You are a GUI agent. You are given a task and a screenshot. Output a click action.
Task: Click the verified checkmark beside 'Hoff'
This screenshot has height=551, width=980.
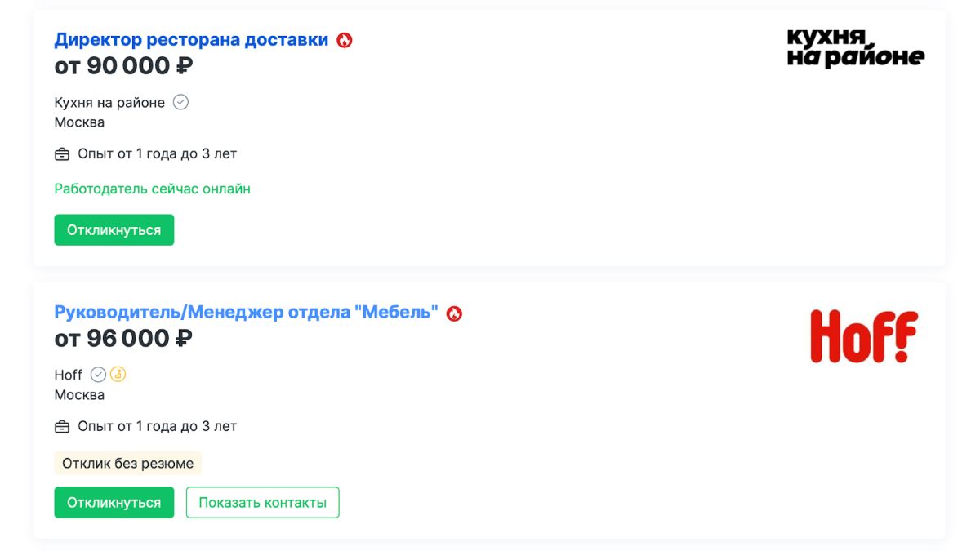(97, 375)
